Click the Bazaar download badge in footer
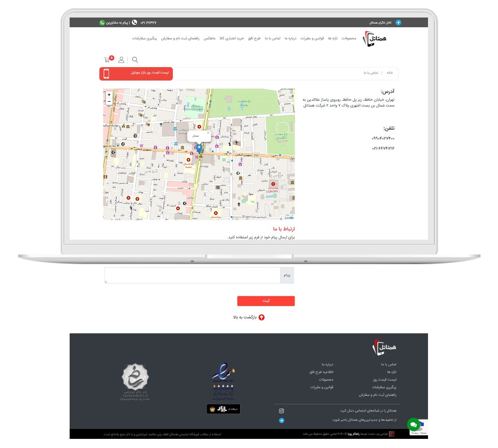 tap(223, 409)
